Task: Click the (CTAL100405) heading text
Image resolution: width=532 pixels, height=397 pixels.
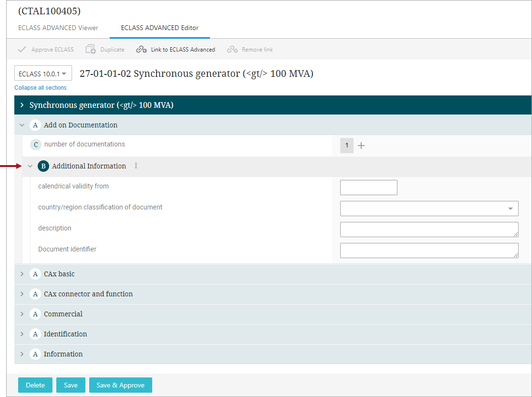Action: coord(49,11)
